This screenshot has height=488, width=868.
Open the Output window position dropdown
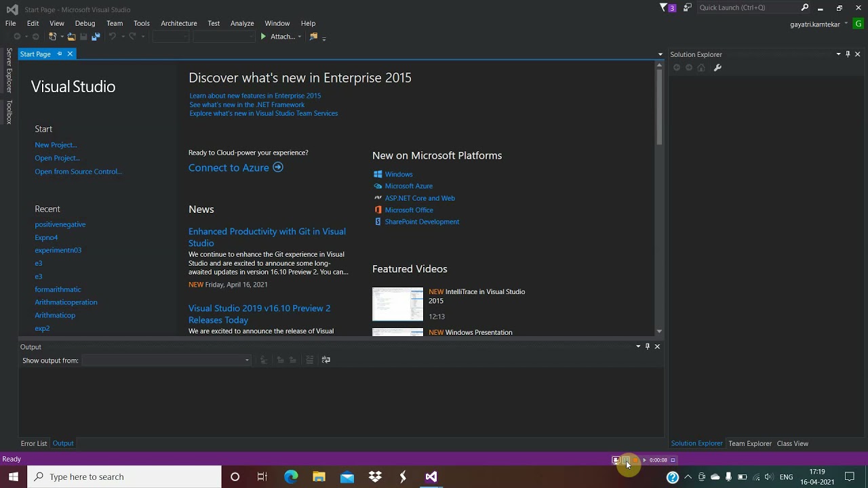tap(638, 346)
